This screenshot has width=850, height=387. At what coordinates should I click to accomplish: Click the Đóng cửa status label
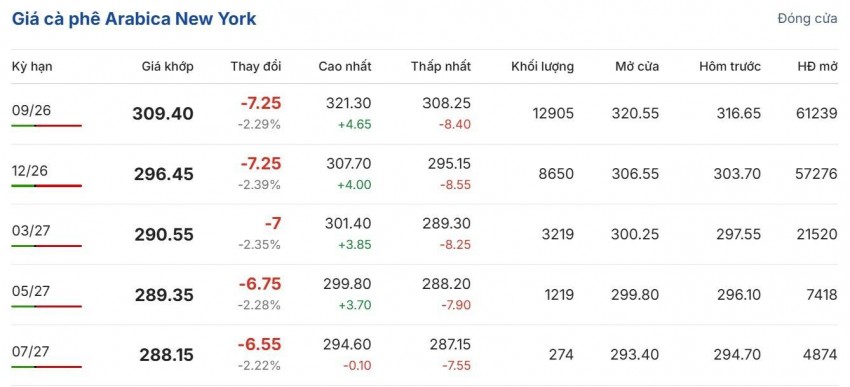pyautogui.click(x=808, y=18)
